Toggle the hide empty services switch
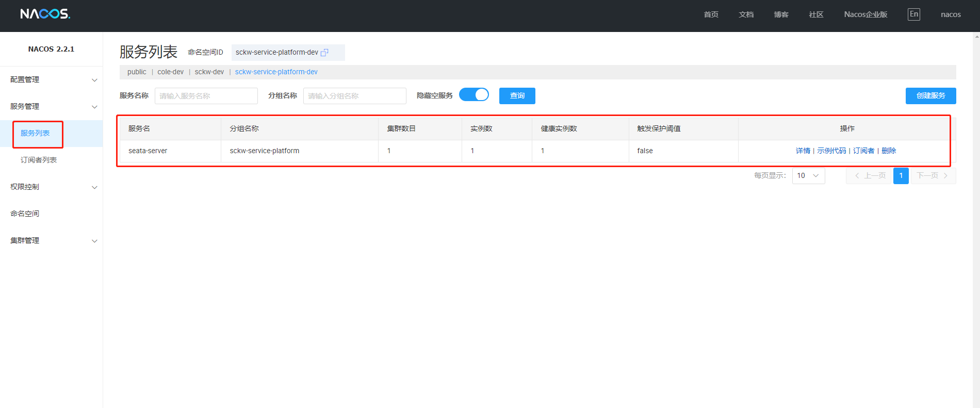This screenshot has height=408, width=980. click(474, 95)
